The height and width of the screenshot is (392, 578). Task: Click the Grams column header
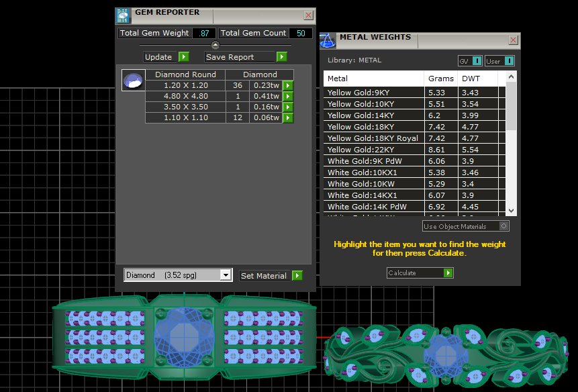click(441, 79)
